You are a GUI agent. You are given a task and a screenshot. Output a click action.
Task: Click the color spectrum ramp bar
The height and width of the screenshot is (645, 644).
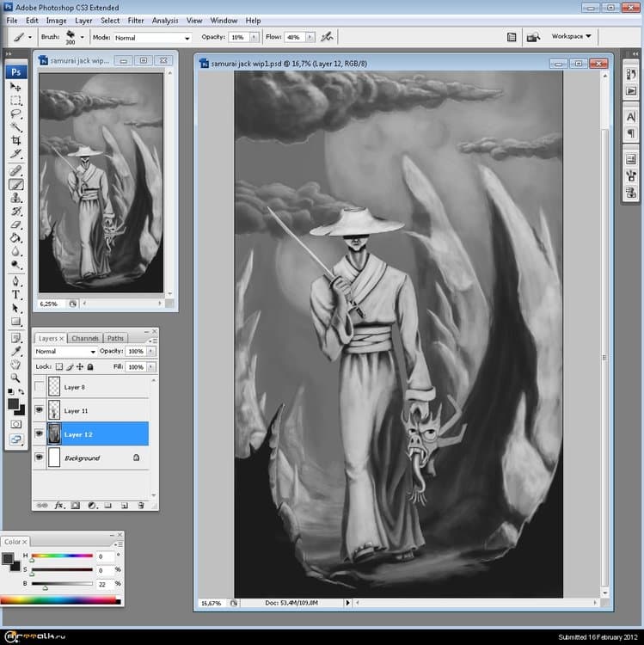click(x=59, y=599)
